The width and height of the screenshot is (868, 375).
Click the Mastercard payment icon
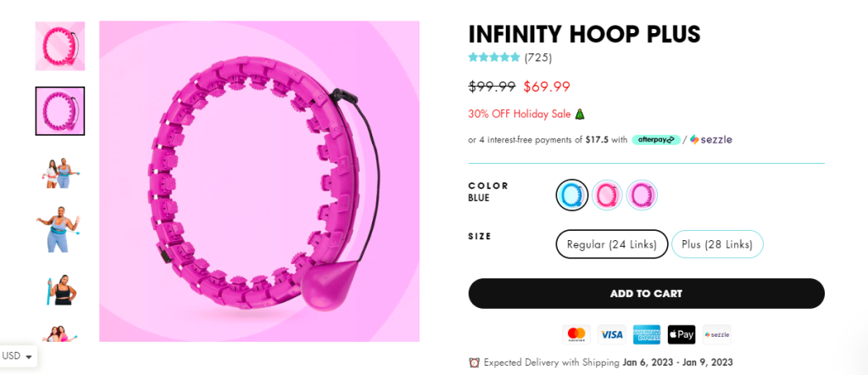(576, 334)
